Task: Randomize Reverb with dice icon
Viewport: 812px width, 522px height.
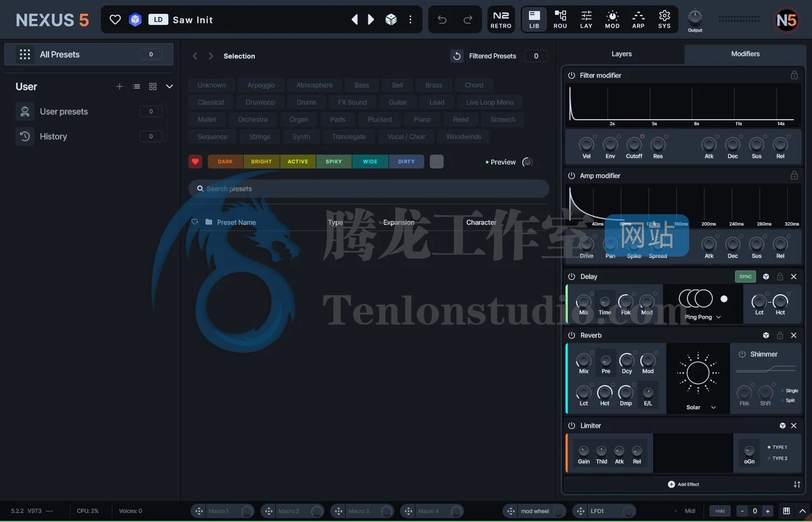Action: [x=766, y=335]
